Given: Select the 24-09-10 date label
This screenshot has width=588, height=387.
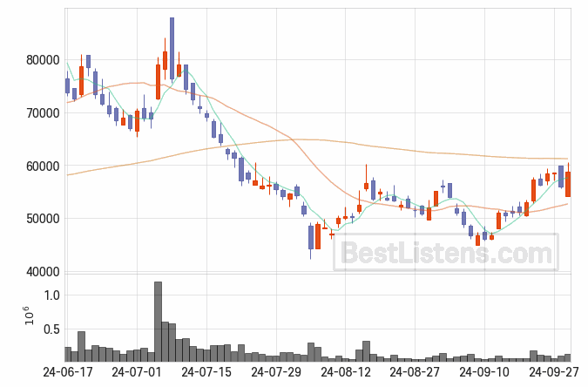Looking at the screenshot, I should [484, 372].
